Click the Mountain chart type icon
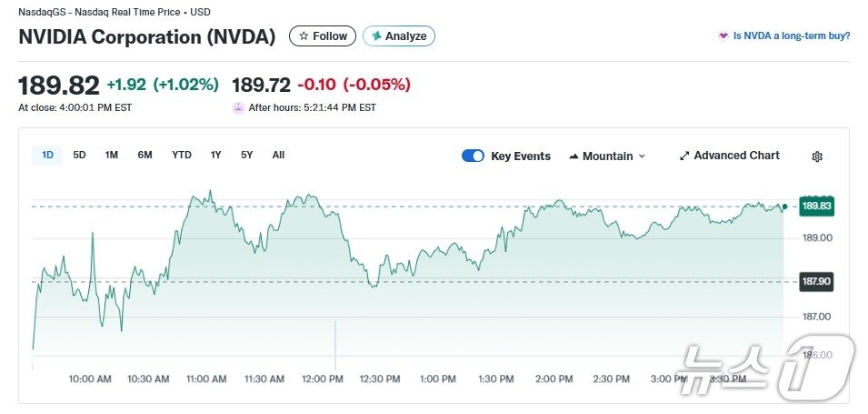 point(574,157)
